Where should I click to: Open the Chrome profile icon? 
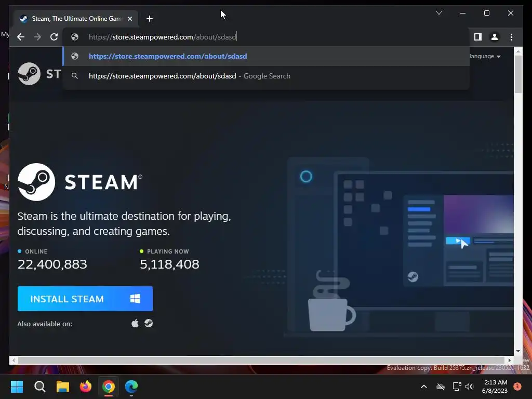(495, 37)
